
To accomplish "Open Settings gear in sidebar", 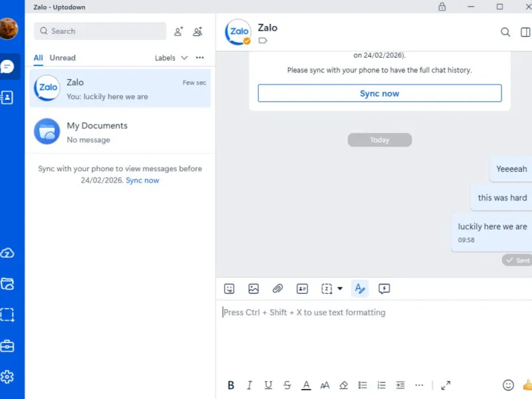I will (x=7, y=377).
